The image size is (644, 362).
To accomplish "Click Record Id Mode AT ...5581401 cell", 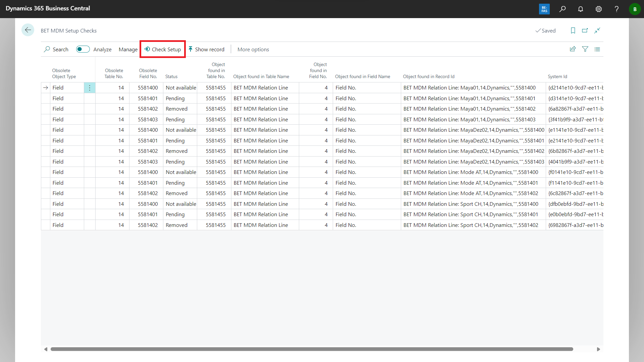I will (x=473, y=183).
